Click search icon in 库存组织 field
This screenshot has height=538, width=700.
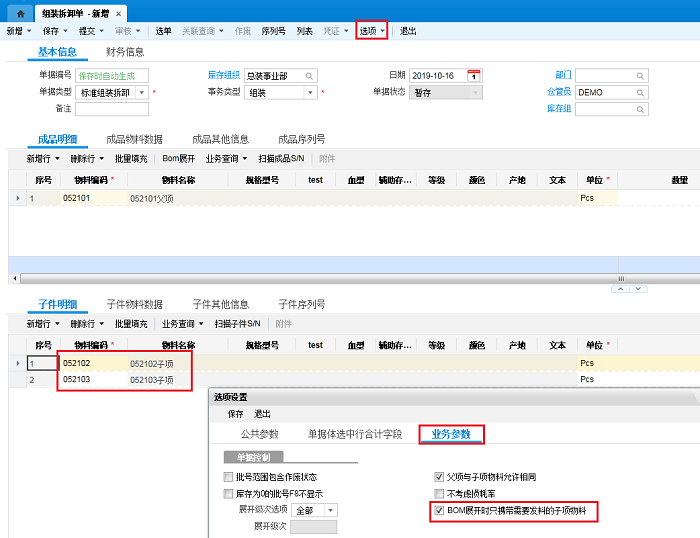(x=310, y=76)
